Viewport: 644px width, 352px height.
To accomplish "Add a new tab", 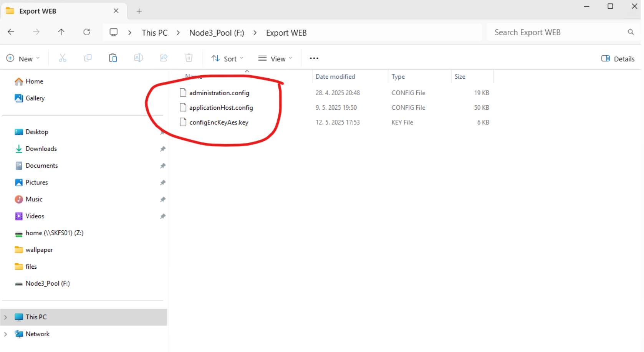I will click(139, 11).
